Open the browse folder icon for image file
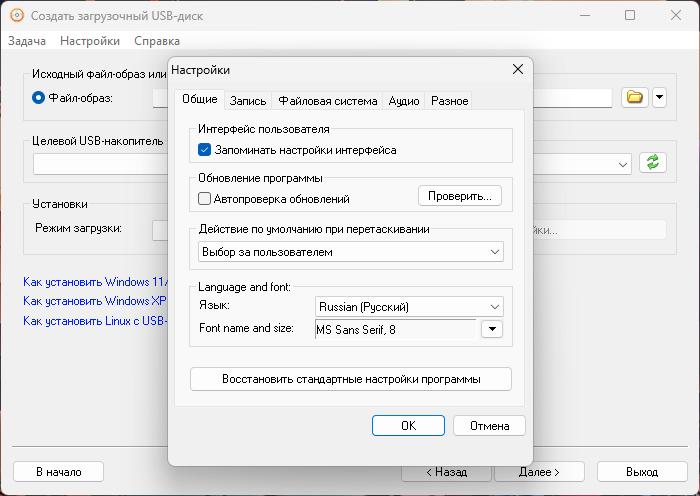 click(x=634, y=97)
